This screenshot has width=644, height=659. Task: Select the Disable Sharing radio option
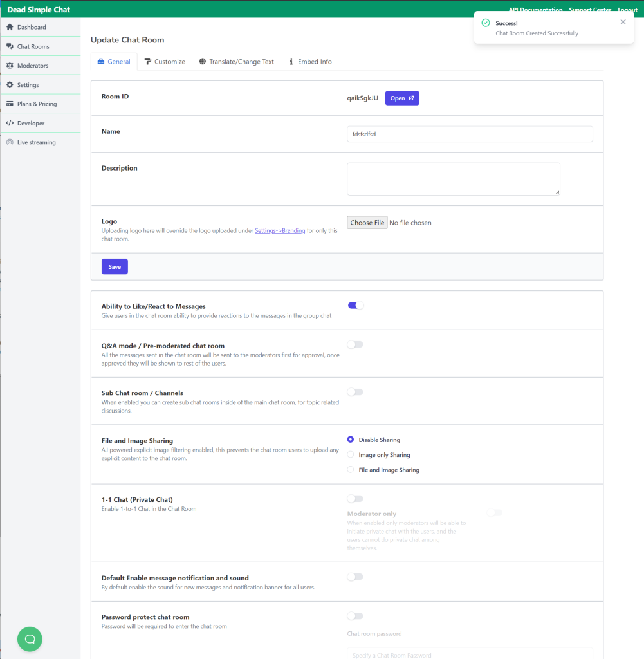click(351, 439)
